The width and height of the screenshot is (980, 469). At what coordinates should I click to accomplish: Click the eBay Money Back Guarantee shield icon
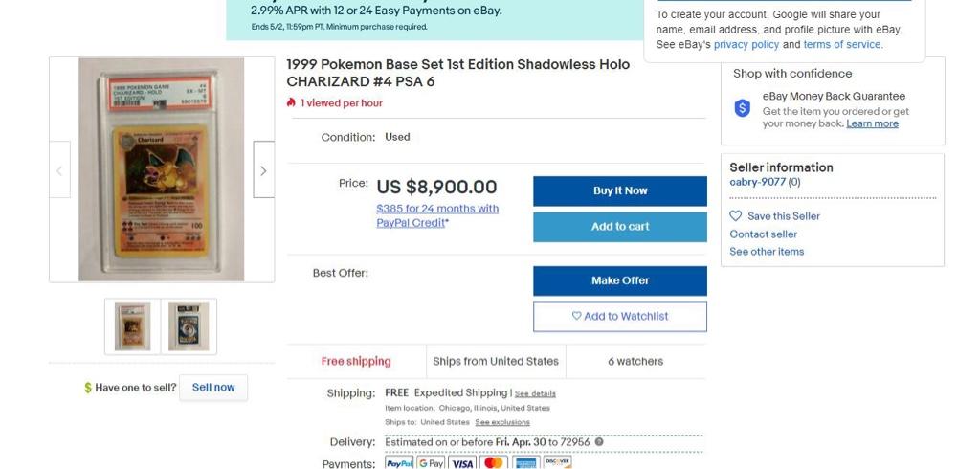point(742,108)
